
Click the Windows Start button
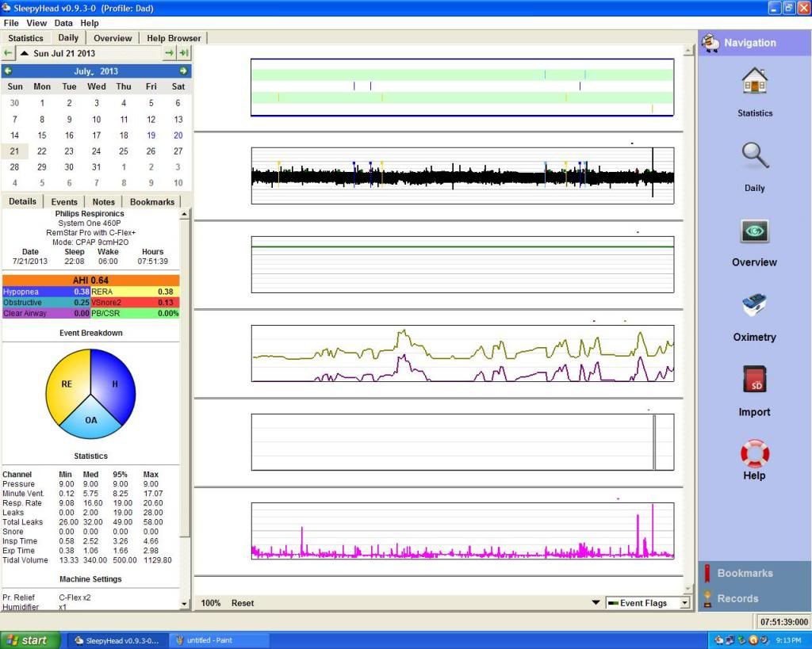pos(30,640)
